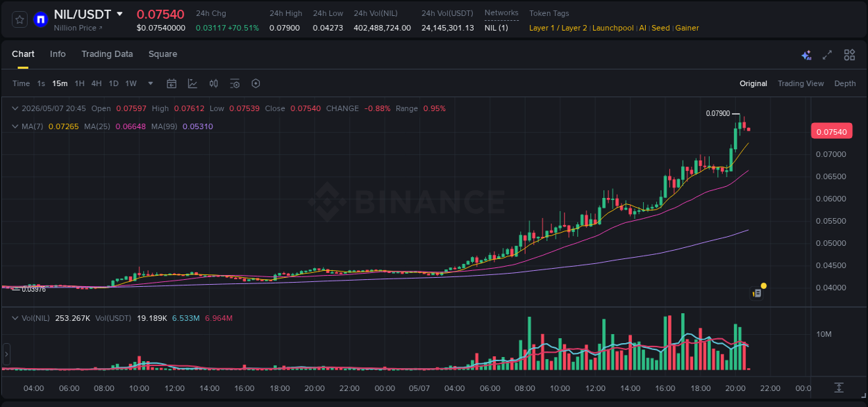Open the Launchpool token tag

point(613,28)
